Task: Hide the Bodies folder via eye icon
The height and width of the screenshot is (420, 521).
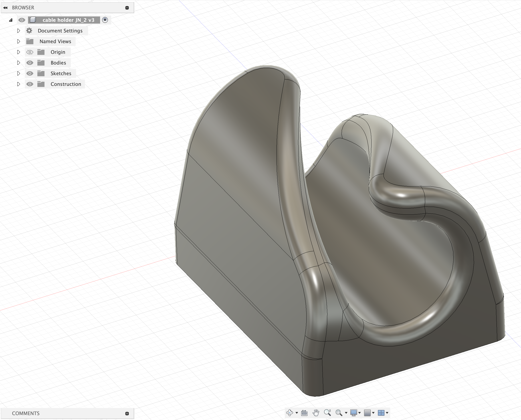Action: (30, 63)
